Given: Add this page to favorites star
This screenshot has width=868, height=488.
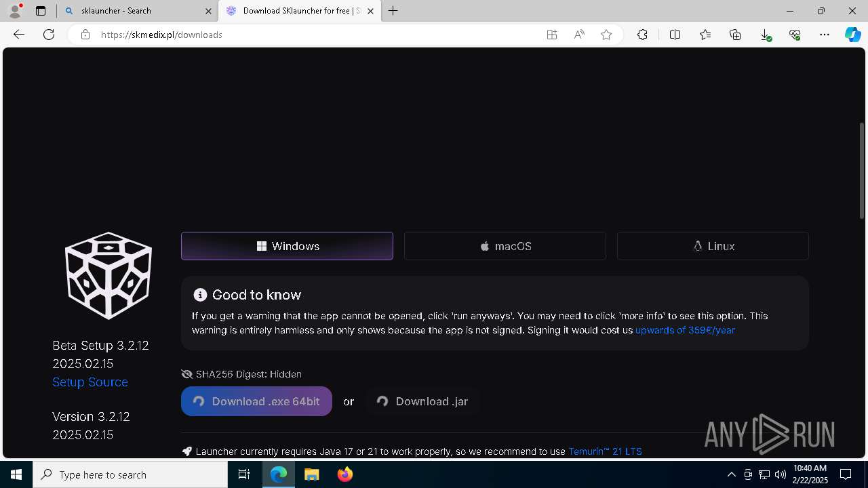Looking at the screenshot, I should pos(606,35).
